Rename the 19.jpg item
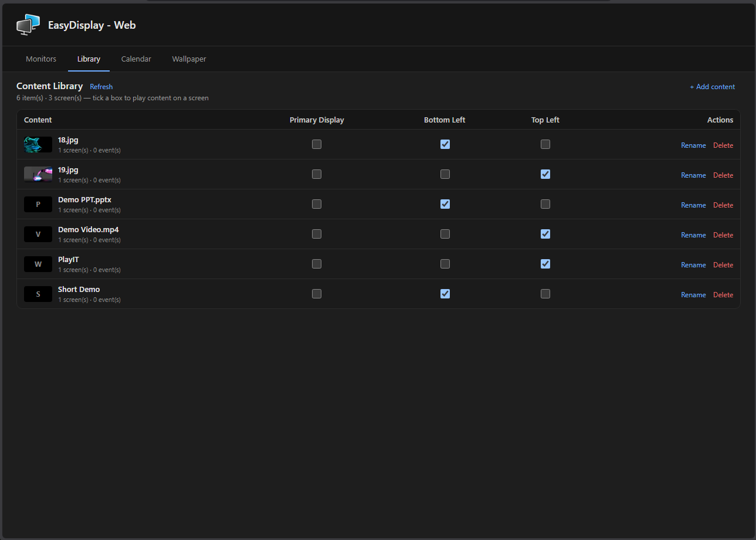The image size is (756, 540). point(693,175)
